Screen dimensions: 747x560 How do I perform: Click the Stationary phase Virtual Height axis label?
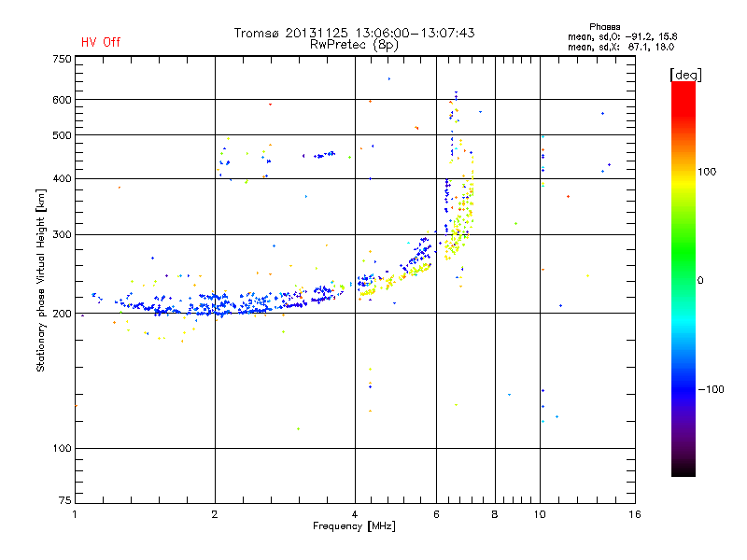click(40, 280)
